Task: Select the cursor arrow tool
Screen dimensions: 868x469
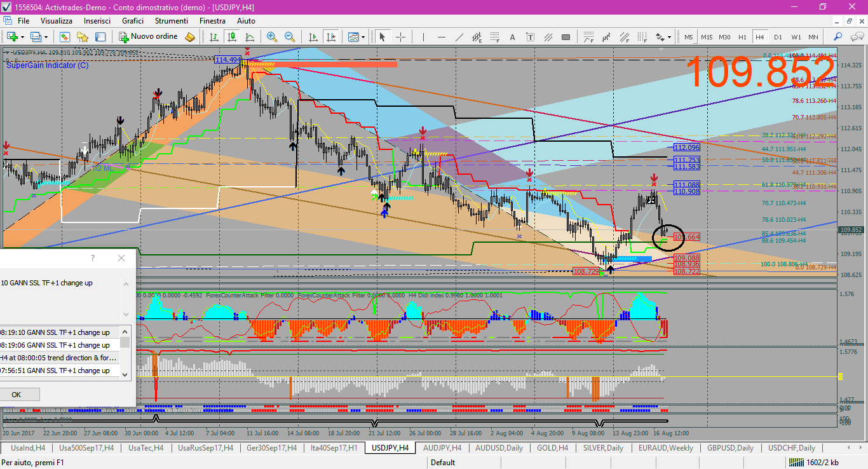Action: (x=382, y=37)
